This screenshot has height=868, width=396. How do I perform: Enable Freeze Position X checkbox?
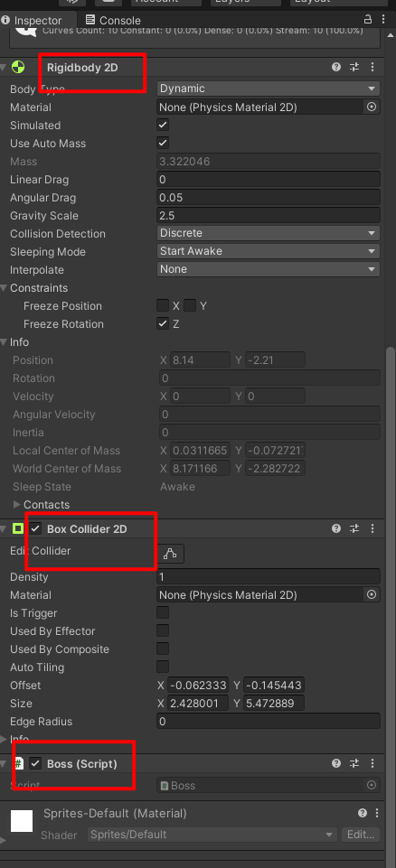(x=163, y=305)
